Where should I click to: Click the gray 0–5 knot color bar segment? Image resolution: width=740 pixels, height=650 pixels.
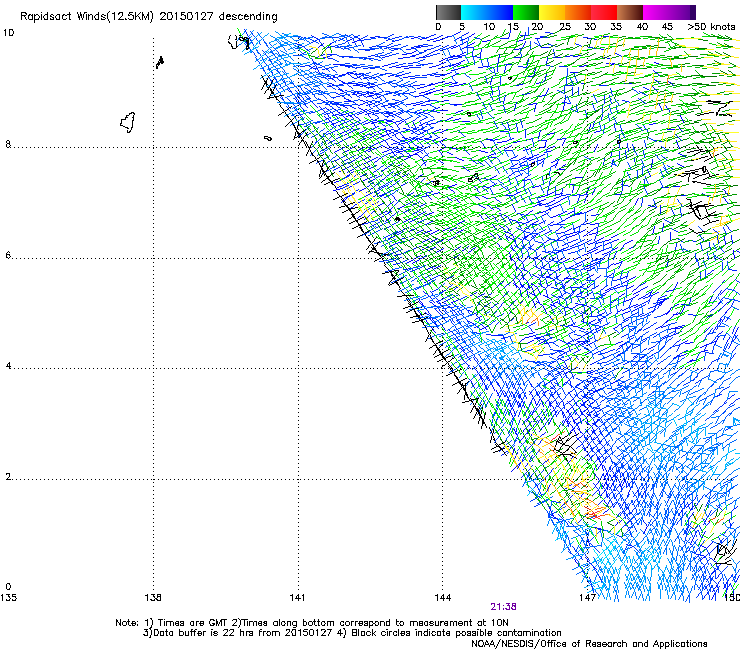448,12
